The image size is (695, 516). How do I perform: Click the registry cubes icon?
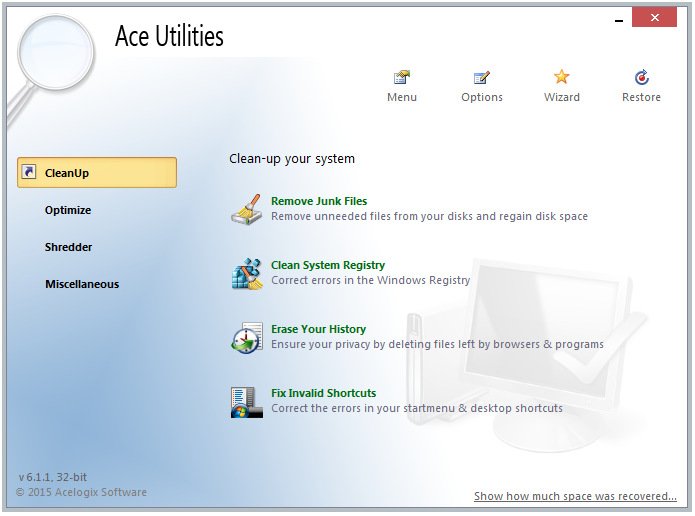246,274
